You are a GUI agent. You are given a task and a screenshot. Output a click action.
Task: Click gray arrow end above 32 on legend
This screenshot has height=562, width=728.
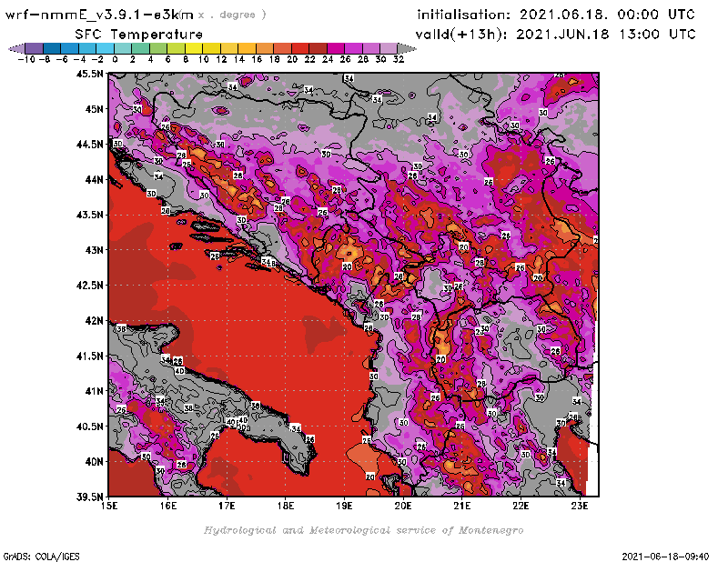point(406,48)
